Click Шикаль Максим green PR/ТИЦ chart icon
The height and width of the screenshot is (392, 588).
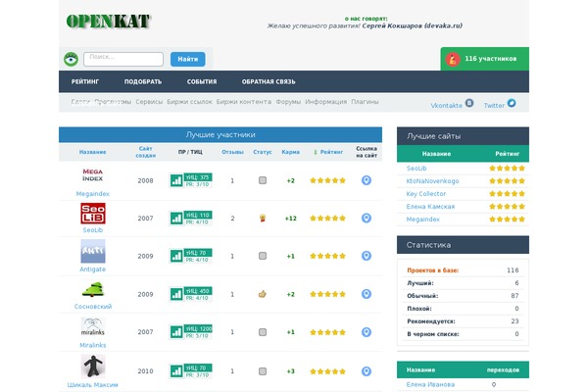176,371
